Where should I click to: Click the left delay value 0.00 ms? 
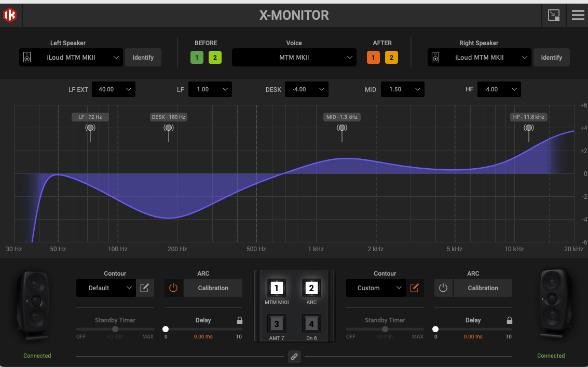point(203,336)
